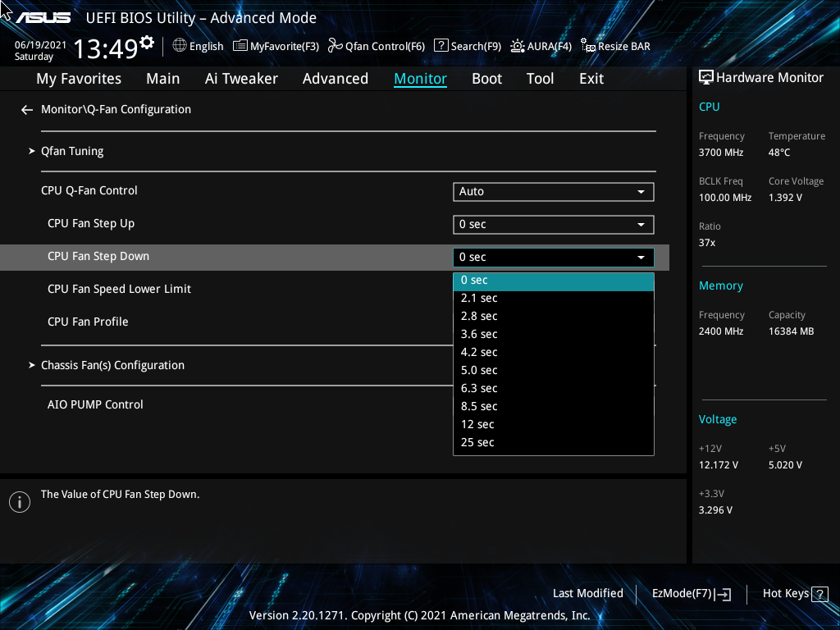Open the CPU Fan Step Up dropdown
The image size is (840, 630).
[553, 224]
